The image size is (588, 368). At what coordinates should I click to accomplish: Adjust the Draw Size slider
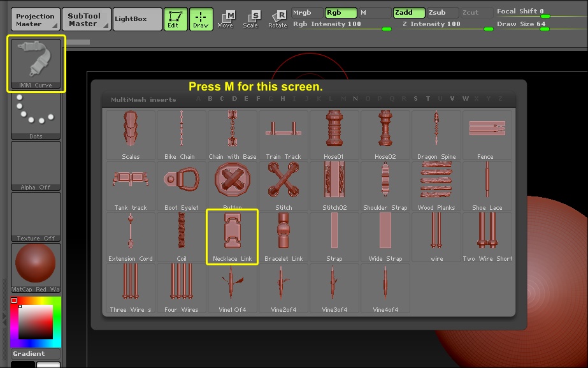pos(542,25)
